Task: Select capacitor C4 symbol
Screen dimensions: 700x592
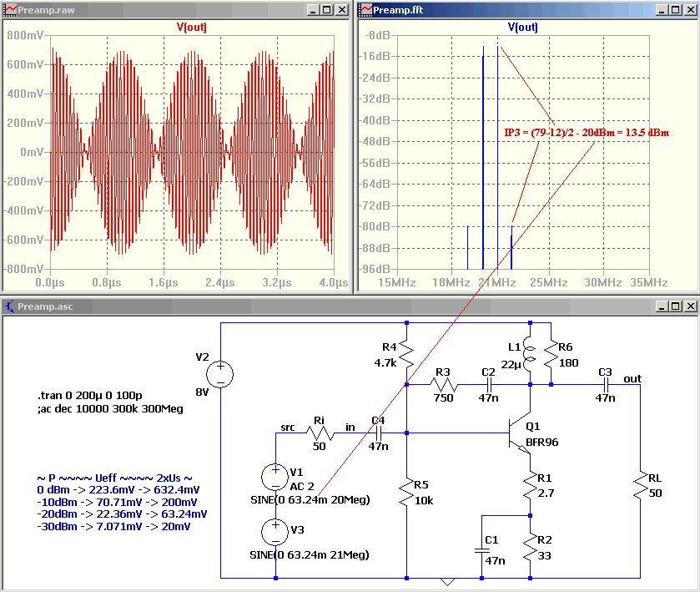Action: [x=379, y=433]
